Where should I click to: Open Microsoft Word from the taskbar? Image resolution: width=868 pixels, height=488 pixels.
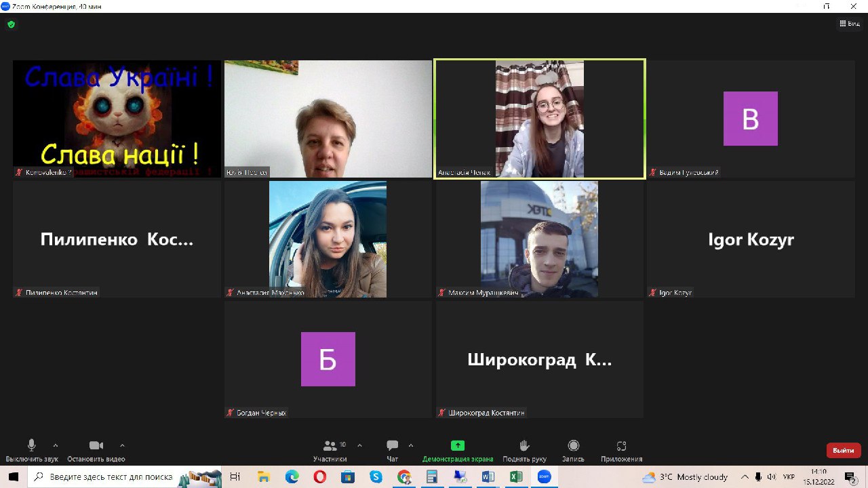488,477
